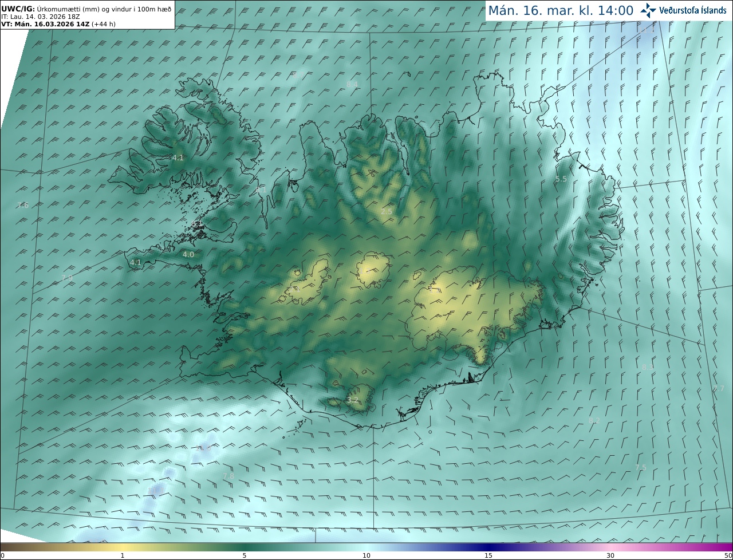Screen dimensions: 733x560
Task: Click the 'Mán. 16. mar. kl. 14:00' timestamp
Action: (x=561, y=10)
